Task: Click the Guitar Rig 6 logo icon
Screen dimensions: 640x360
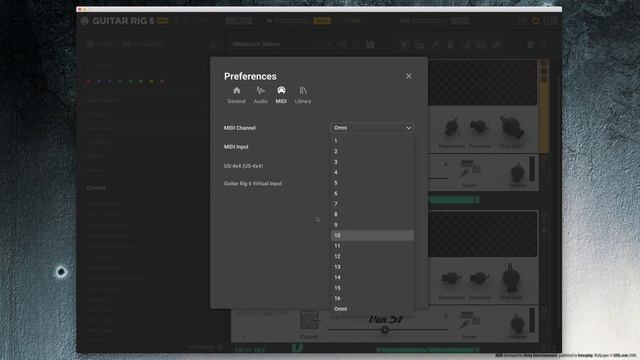Action: click(x=84, y=21)
